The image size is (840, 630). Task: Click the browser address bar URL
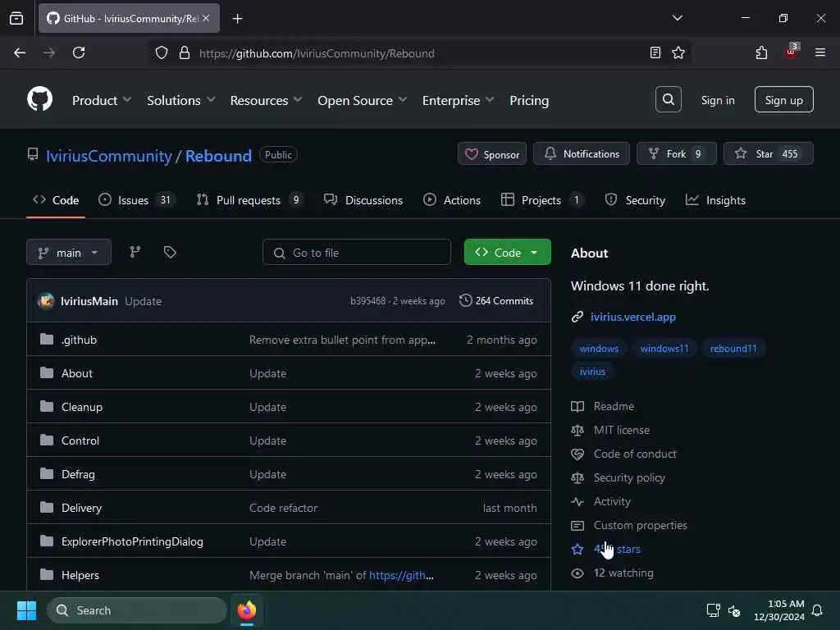[x=316, y=53]
